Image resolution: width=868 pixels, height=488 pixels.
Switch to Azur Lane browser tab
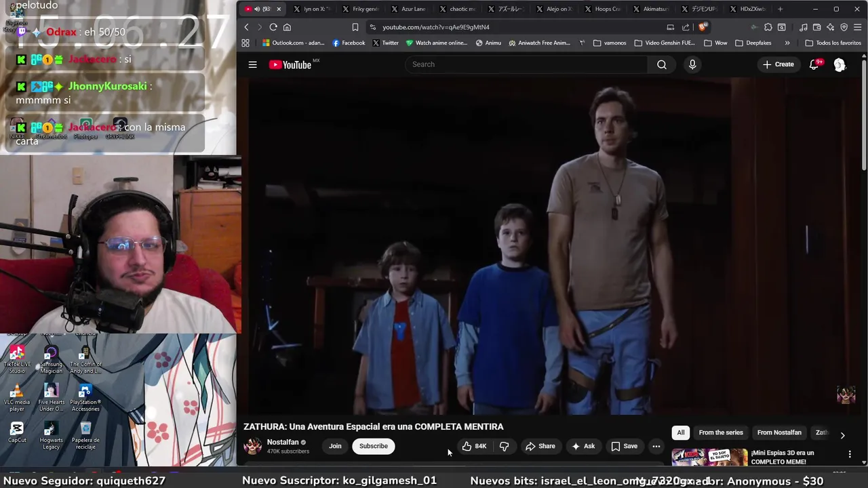(x=408, y=9)
